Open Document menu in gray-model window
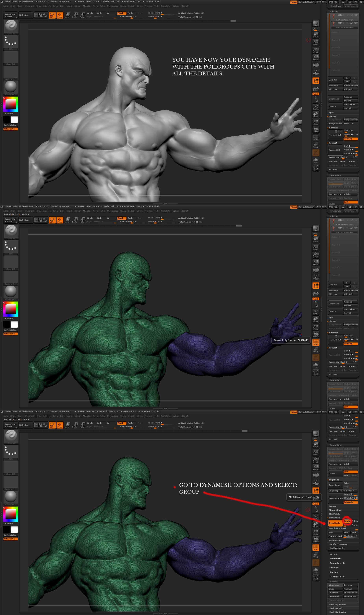 pos(30,6)
